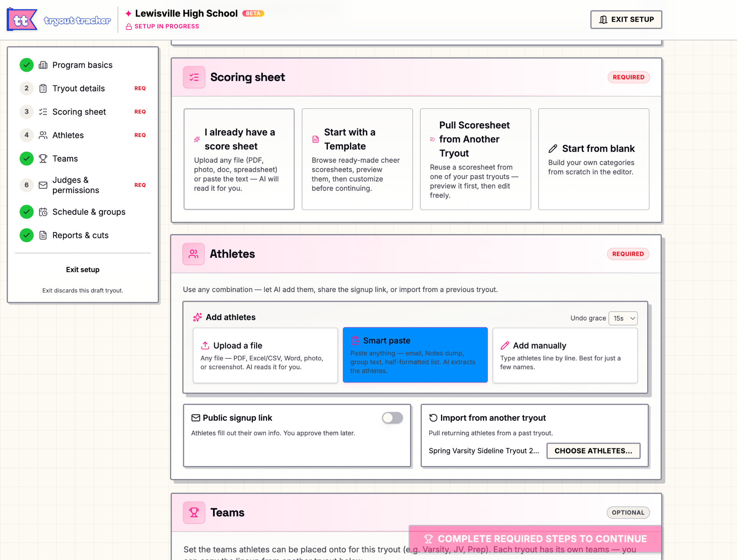
Task: Click Complete required steps to continue button
Action: click(x=535, y=539)
